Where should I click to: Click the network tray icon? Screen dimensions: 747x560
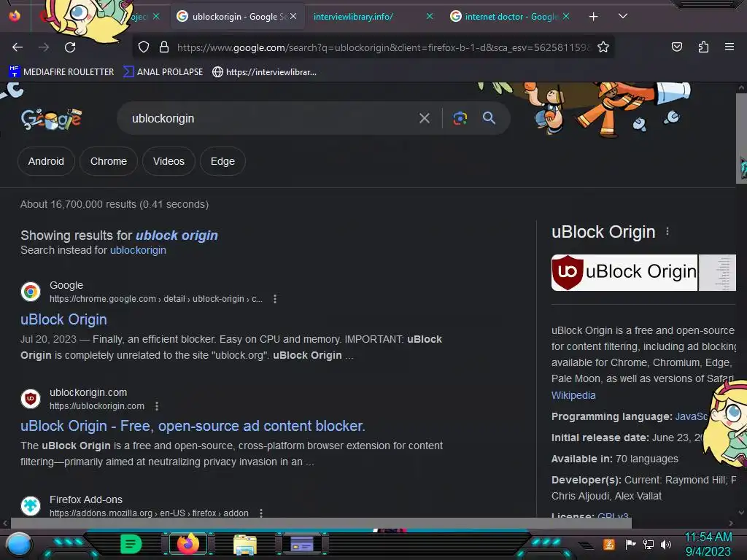click(648, 544)
